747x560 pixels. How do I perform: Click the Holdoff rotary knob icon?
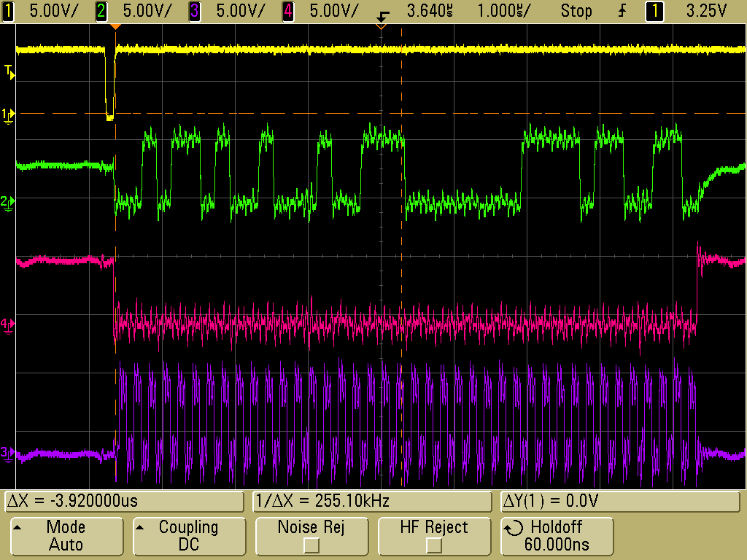click(x=514, y=528)
